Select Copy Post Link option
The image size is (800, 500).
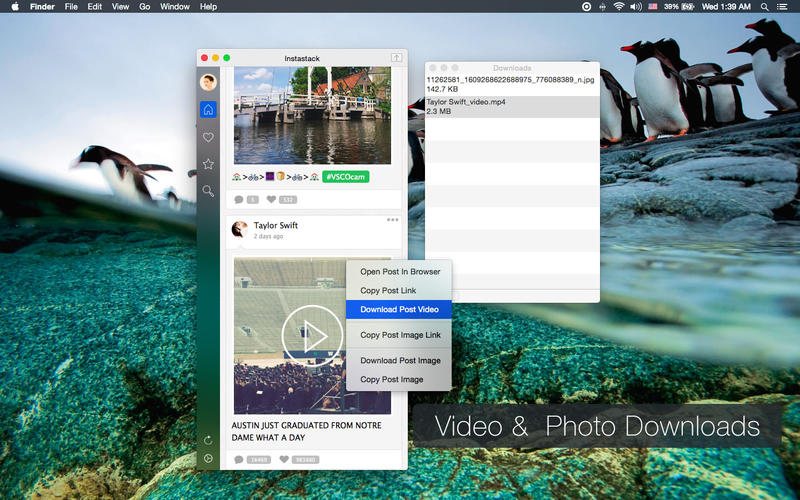pos(388,291)
